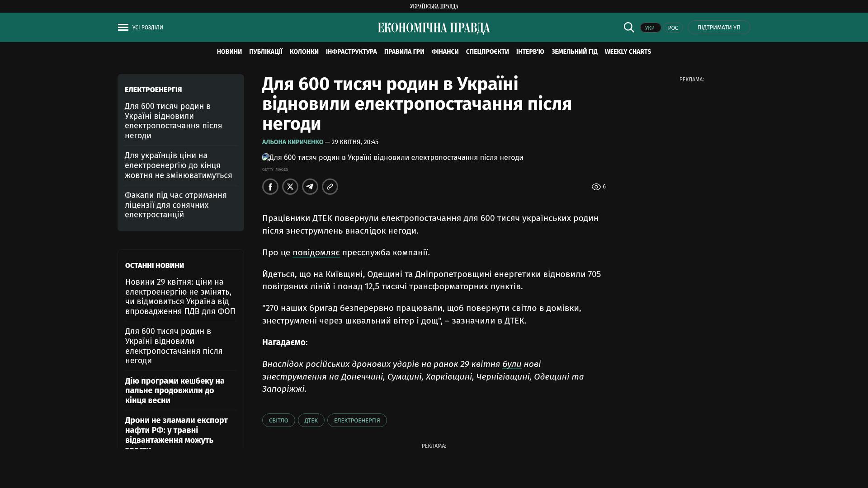Click the search magnifier icon

tap(629, 28)
